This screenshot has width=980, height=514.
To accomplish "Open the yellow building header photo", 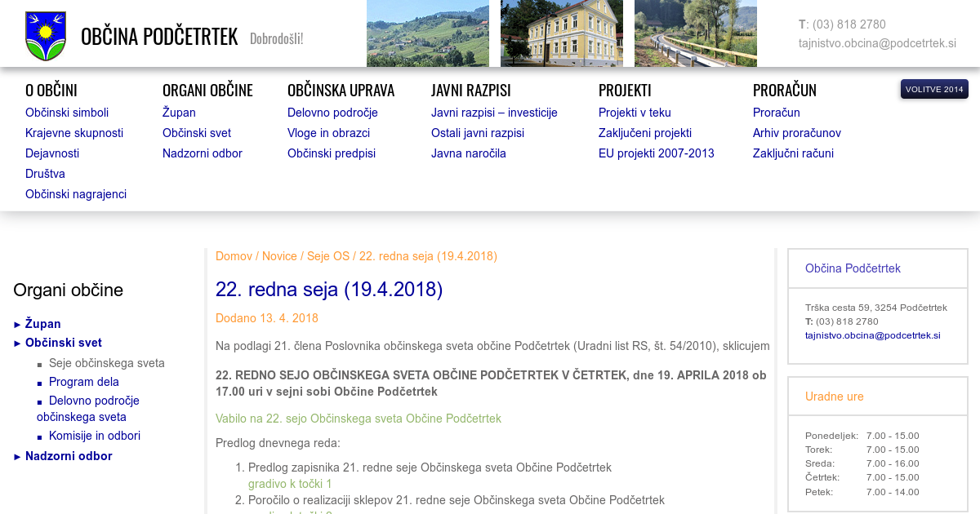I will tap(561, 33).
